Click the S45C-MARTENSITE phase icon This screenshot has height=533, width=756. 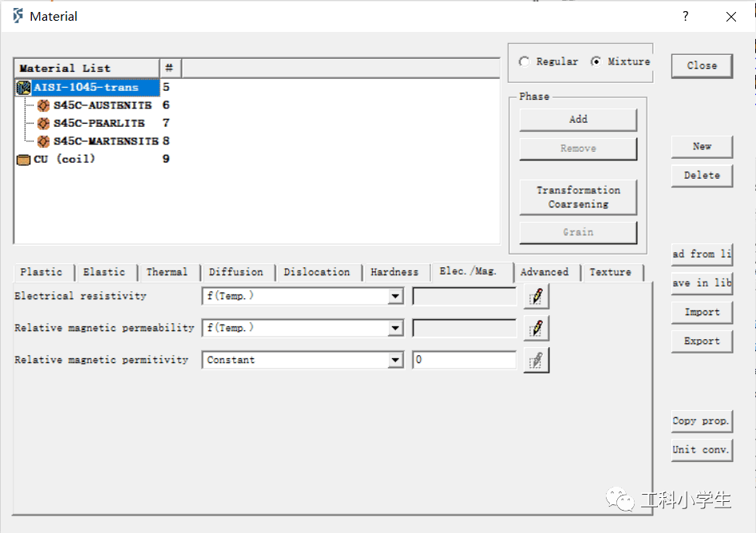coord(43,141)
